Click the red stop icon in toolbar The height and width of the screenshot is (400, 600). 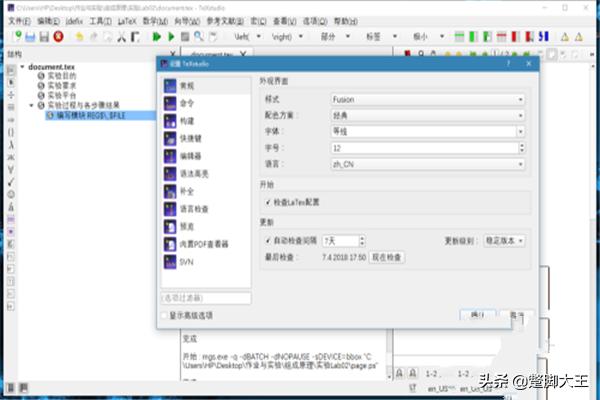point(57,37)
